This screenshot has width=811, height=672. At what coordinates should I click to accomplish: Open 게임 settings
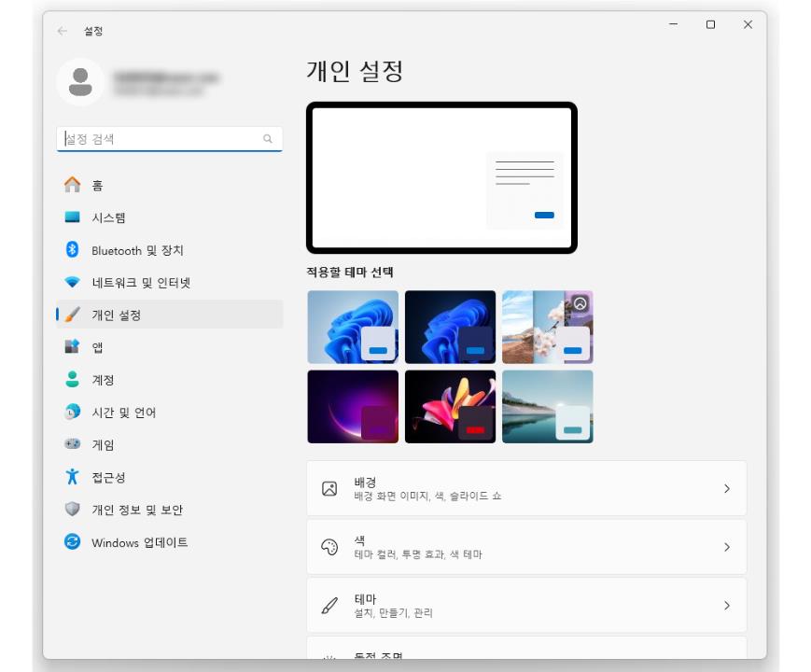(170, 444)
